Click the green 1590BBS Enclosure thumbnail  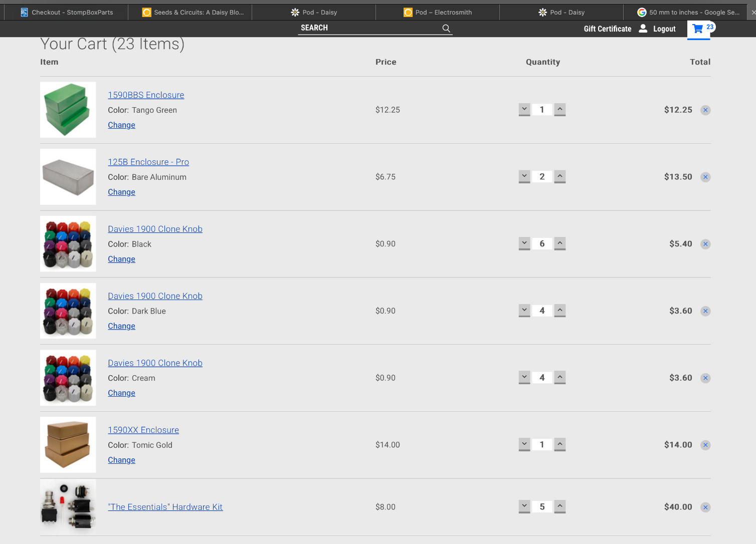(68, 110)
